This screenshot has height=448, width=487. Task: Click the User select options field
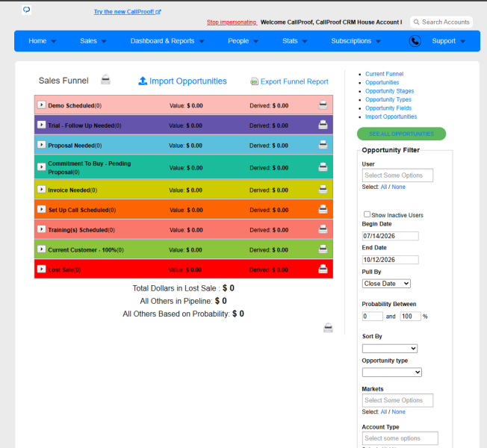[397, 175]
